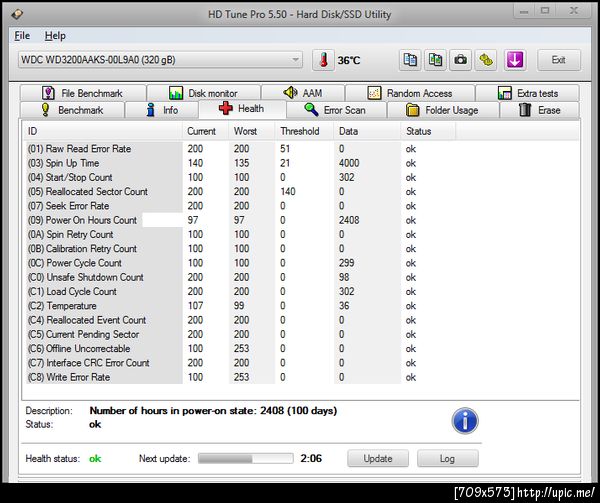600x503 pixels.
Task: Click the purple down-arrow save icon
Action: (x=515, y=60)
